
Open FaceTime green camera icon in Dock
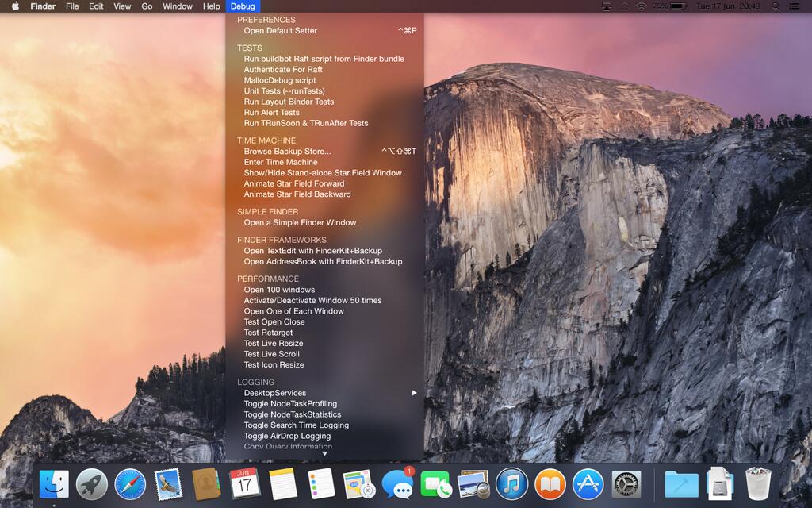(x=436, y=484)
